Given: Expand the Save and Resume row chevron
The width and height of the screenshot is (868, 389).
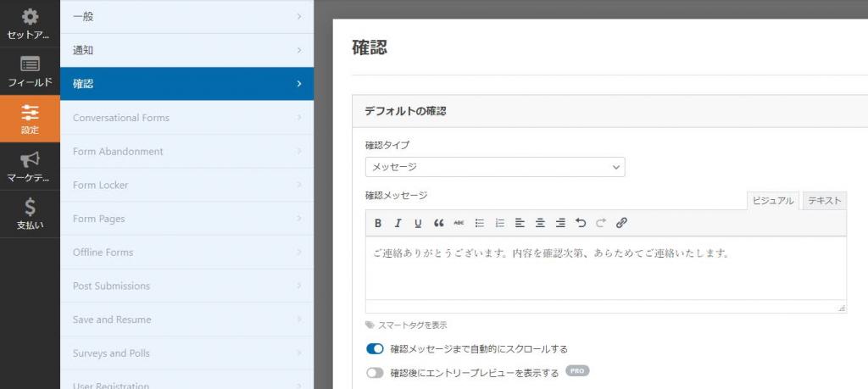Looking at the screenshot, I should click(x=299, y=320).
